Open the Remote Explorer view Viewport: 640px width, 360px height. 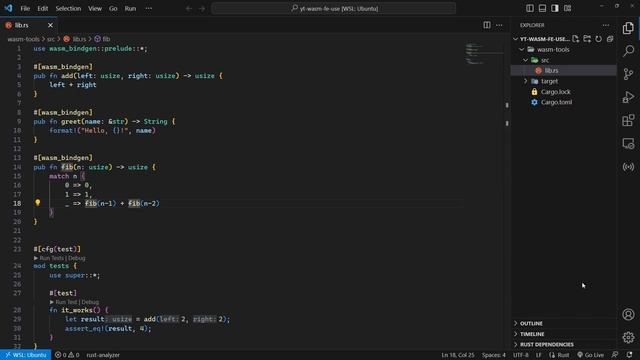tap(628, 144)
